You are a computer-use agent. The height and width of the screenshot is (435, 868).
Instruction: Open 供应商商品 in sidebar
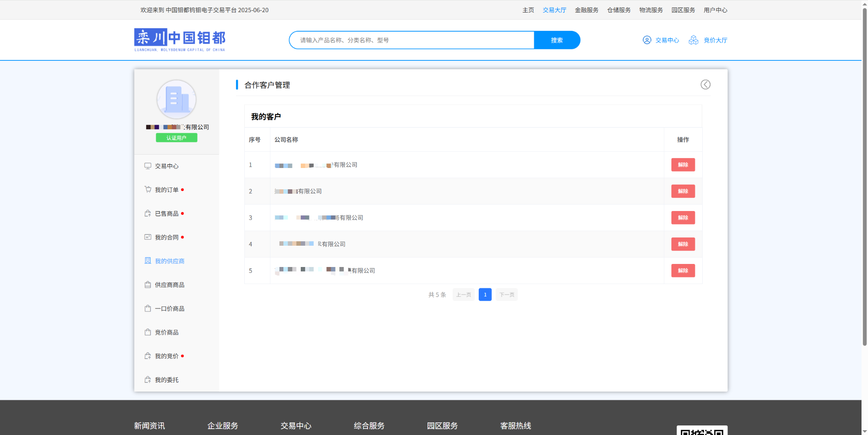point(169,285)
